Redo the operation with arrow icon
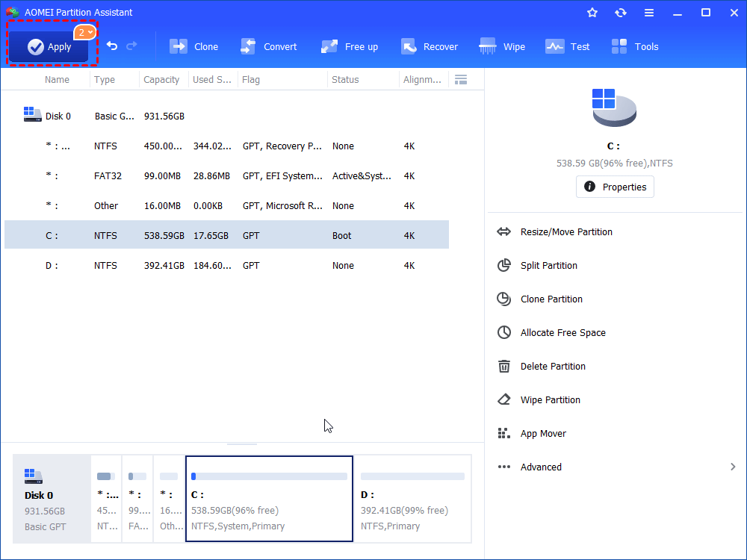Viewport: 747px width, 560px height. tap(132, 46)
